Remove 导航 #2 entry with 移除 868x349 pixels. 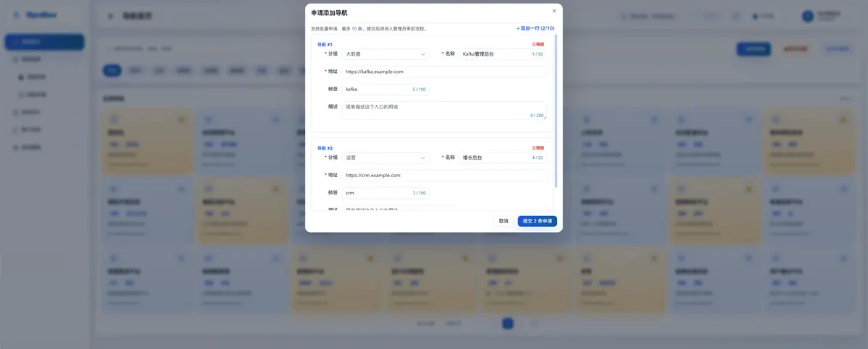[537, 147]
